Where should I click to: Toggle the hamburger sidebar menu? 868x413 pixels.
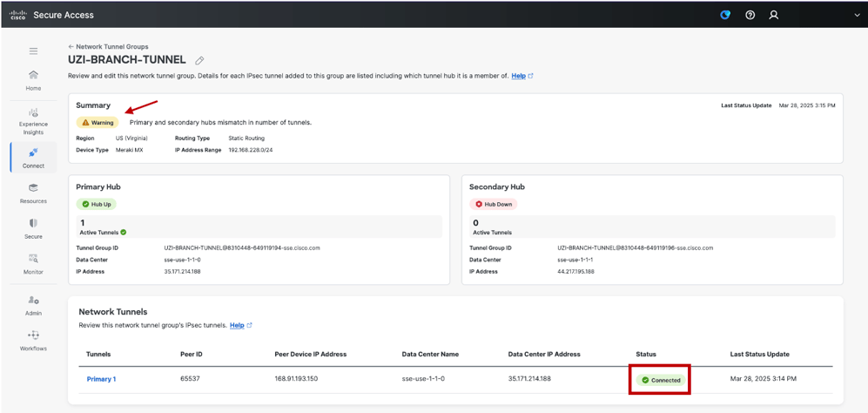33,51
